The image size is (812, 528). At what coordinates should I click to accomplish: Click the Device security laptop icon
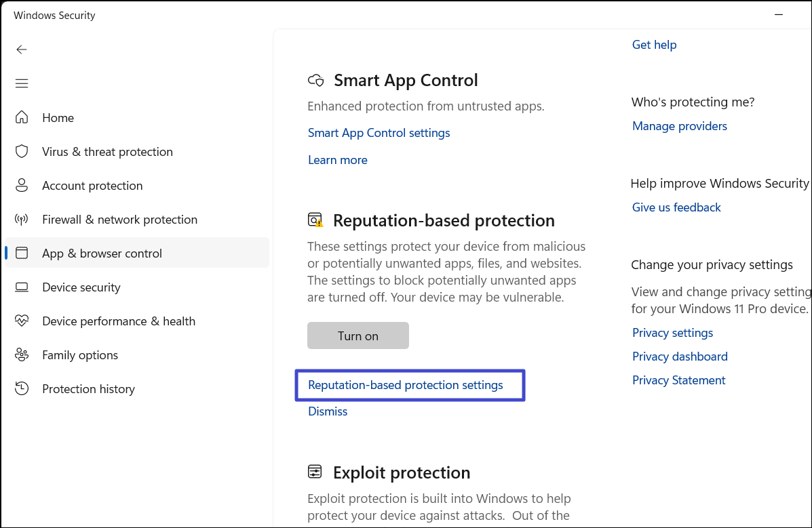22,287
